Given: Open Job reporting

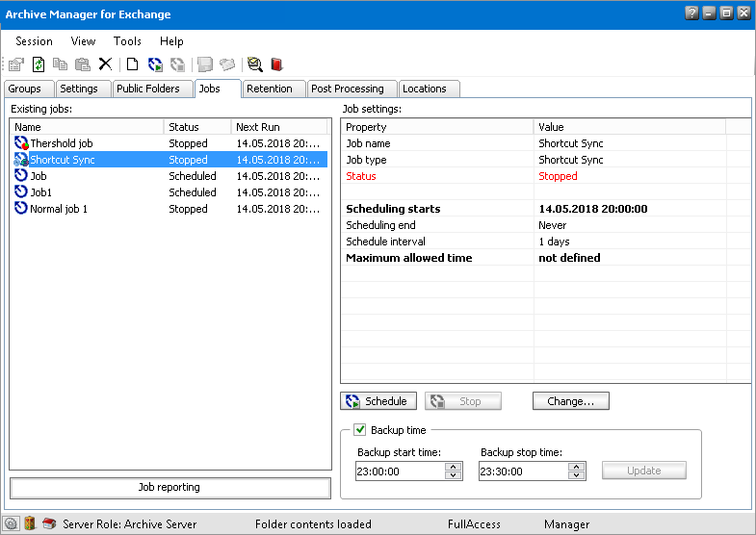Looking at the screenshot, I should pos(169,488).
